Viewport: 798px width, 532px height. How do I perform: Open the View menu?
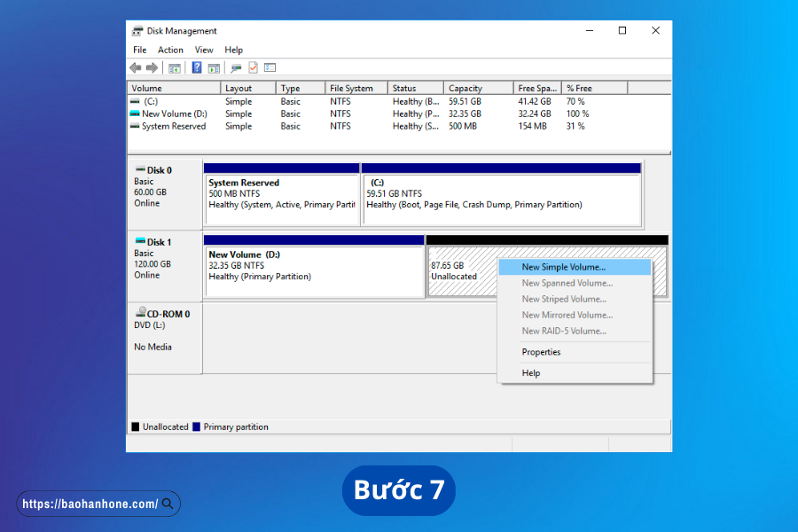click(x=204, y=50)
